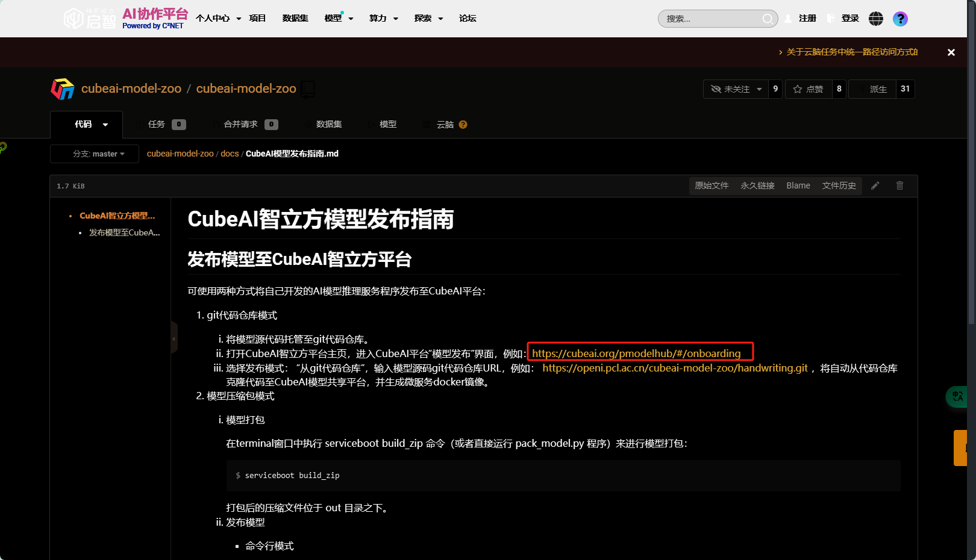Open the 未关注 dropdown arrow
976x560 pixels.
point(759,89)
